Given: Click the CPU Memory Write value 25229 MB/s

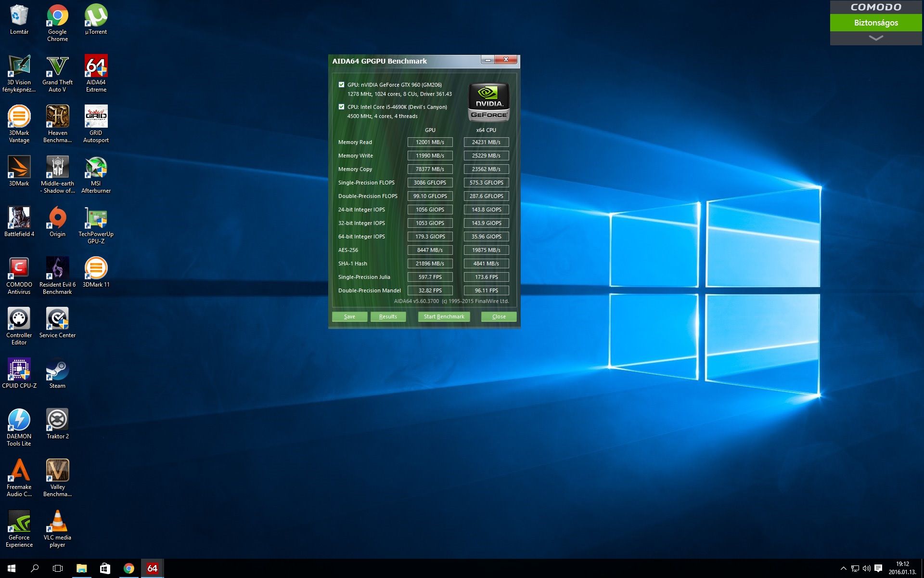Looking at the screenshot, I should point(486,156).
